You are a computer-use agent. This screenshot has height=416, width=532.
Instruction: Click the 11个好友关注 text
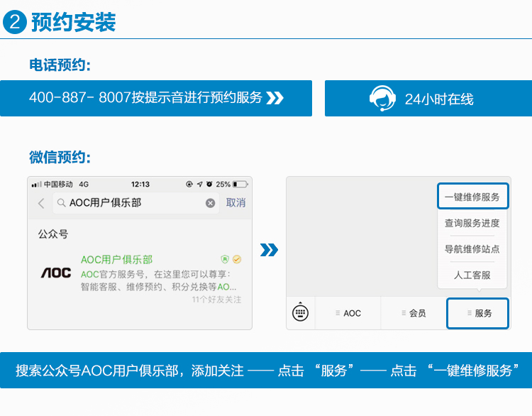(216, 300)
